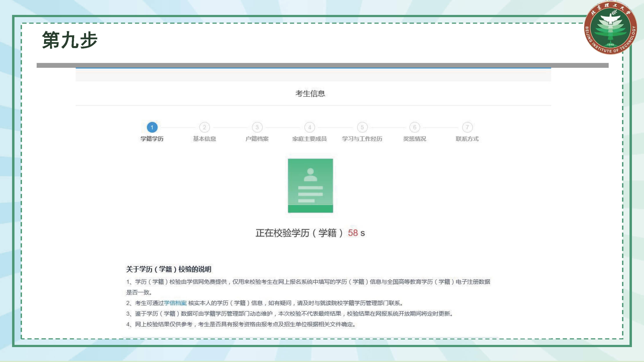Click the green ID card verification icon
644x362 pixels.
310,186
